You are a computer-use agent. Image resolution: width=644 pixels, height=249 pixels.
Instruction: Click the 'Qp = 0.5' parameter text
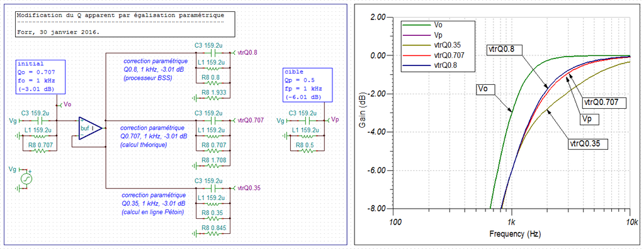point(300,81)
